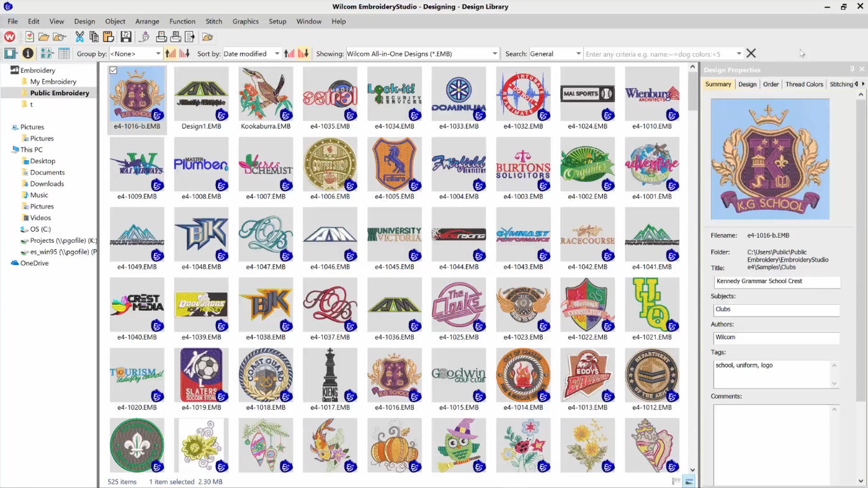The width and height of the screenshot is (868, 488).
Task: Click the Save floppy disk icon
Action: pyautogui.click(x=126, y=37)
